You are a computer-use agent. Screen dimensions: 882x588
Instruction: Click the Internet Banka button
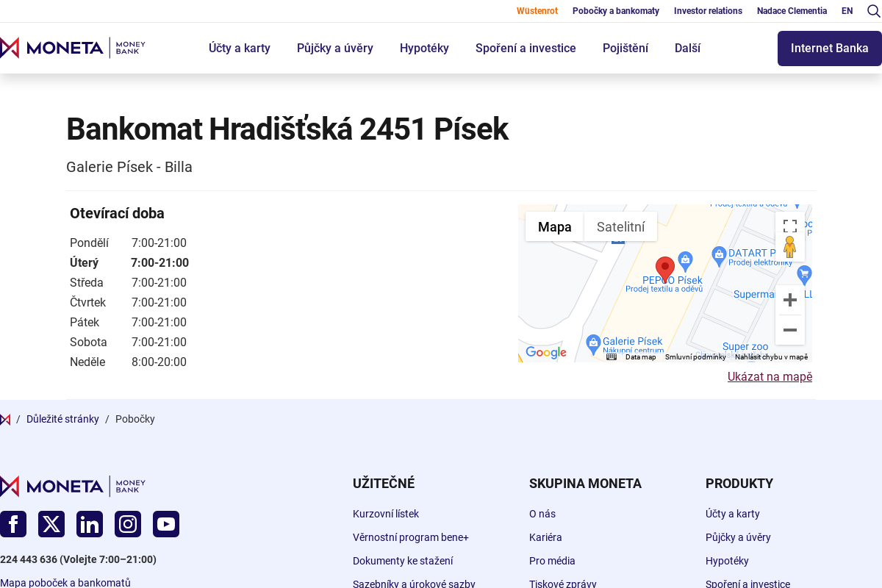pyautogui.click(x=829, y=49)
